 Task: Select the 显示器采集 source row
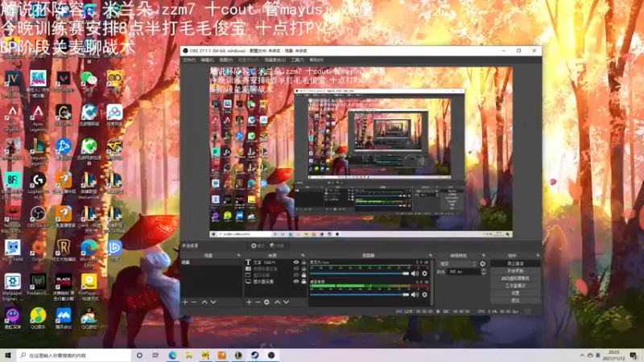[275, 282]
